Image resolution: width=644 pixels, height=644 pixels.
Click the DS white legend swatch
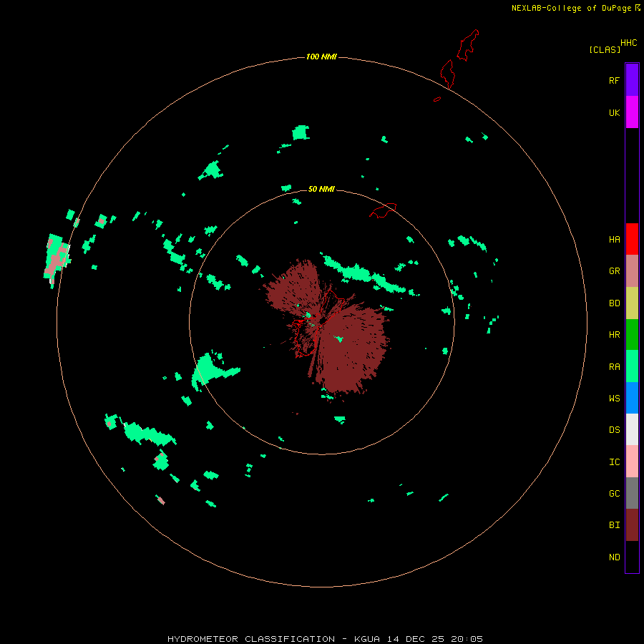point(632,429)
